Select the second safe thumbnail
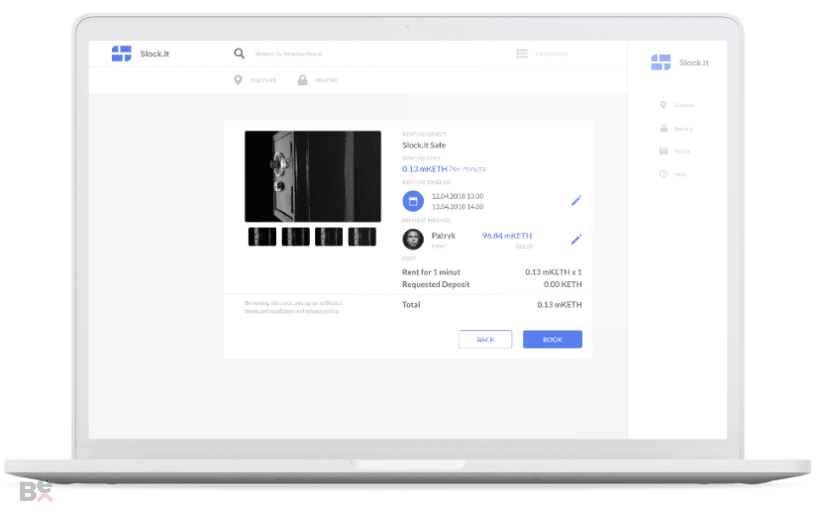 pyautogui.click(x=295, y=237)
